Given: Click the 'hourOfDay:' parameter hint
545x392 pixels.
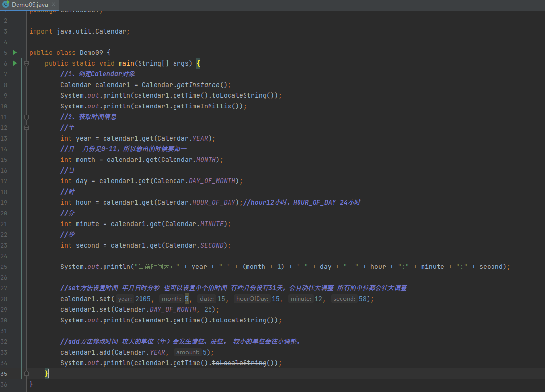Looking at the screenshot, I should point(252,299).
